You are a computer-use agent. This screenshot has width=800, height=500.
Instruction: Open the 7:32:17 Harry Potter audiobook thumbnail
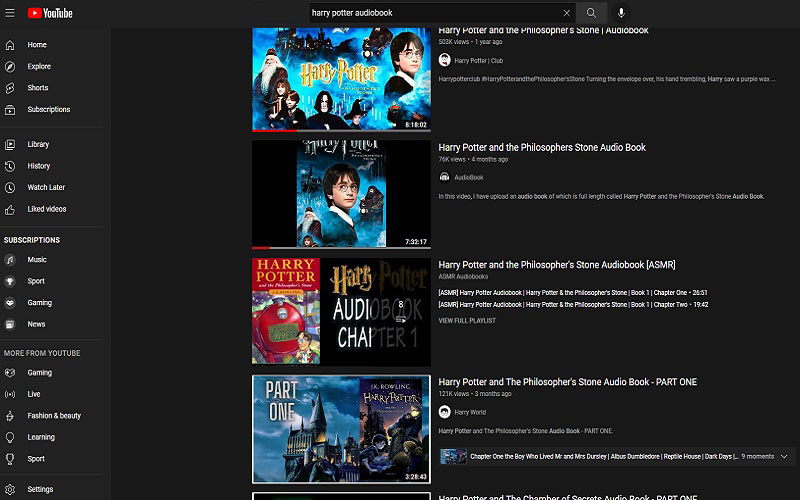[x=341, y=194]
